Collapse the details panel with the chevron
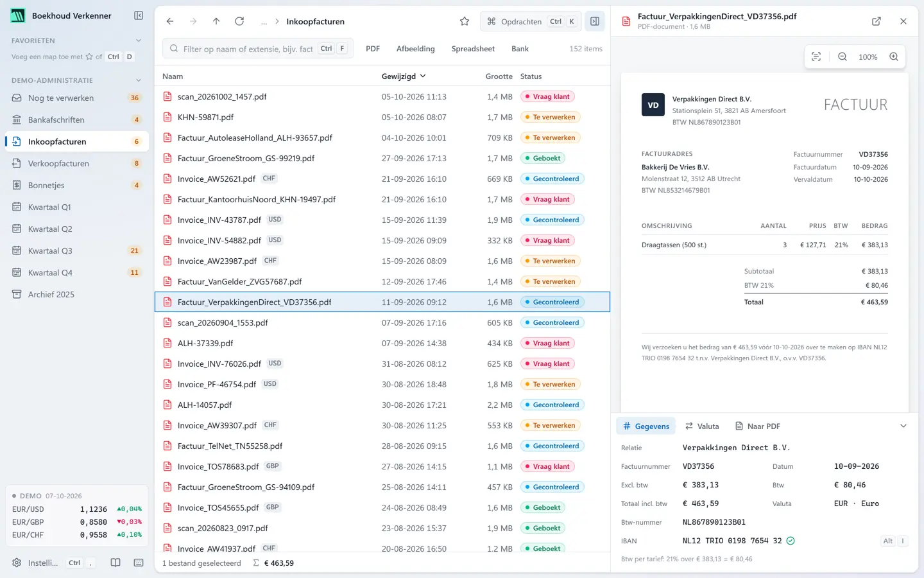The image size is (924, 578). pos(903,426)
